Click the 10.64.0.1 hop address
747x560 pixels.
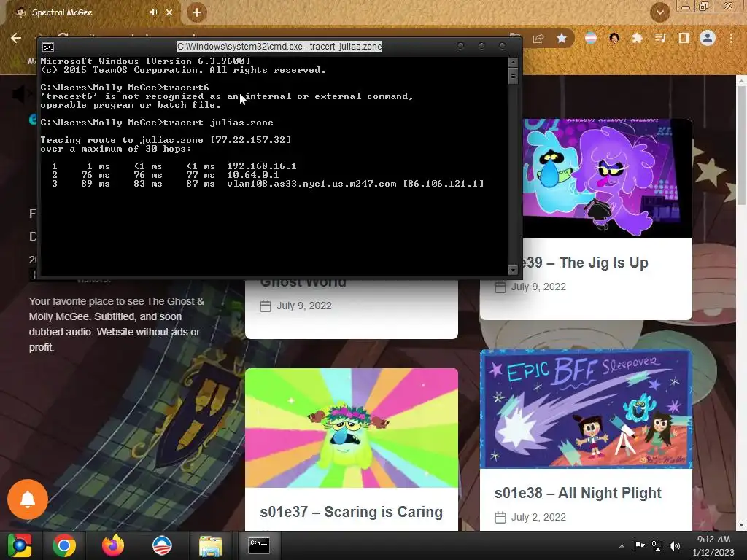pos(253,175)
